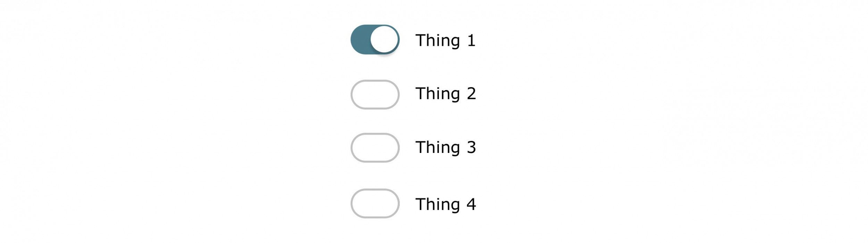Click the left half of Thing 2 switch
868x243 pixels.
coord(363,95)
